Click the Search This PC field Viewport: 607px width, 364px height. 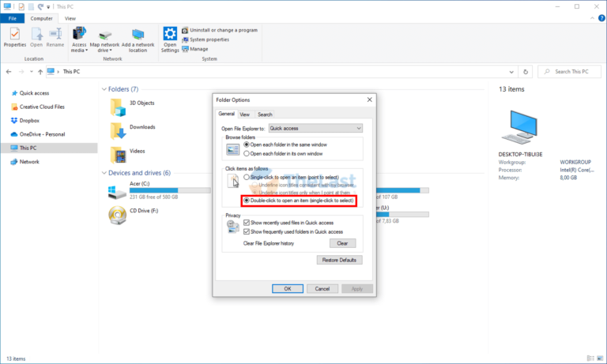[569, 72]
